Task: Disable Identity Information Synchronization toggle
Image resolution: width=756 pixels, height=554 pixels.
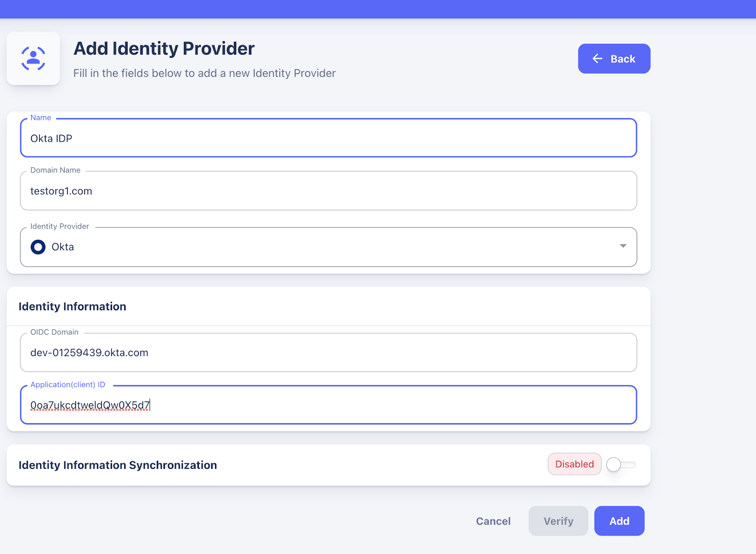Action: (620, 465)
